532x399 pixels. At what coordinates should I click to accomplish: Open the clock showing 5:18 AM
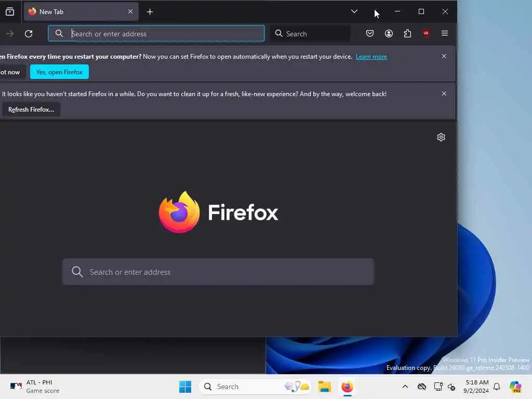click(x=477, y=387)
